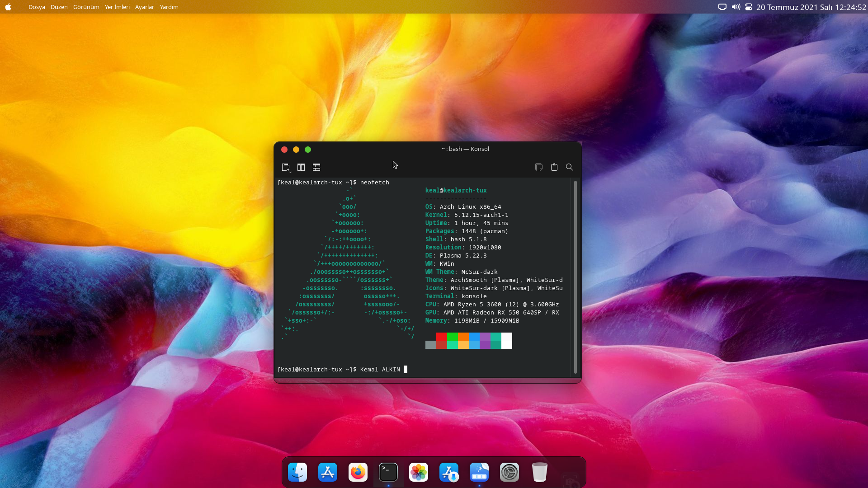Click the 'Resolution: 1920x1080' line
Viewport: 868px width, 488px height.
pyautogui.click(x=463, y=248)
